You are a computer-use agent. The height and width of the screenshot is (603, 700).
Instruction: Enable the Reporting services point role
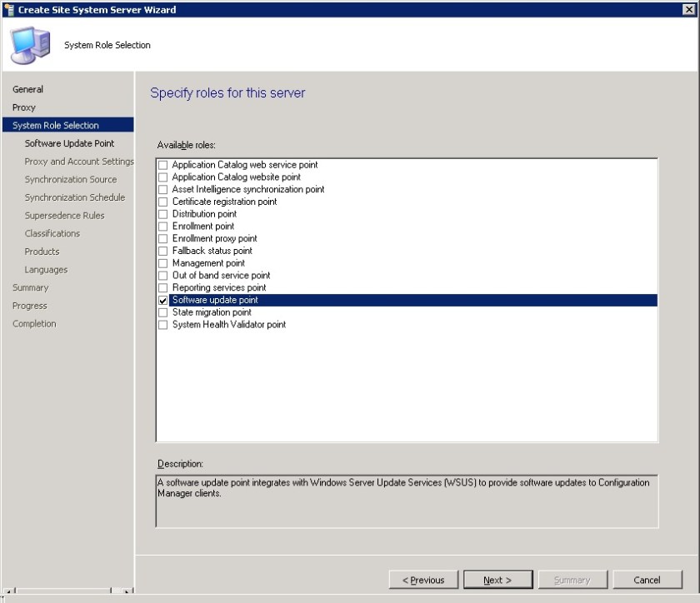pos(162,287)
